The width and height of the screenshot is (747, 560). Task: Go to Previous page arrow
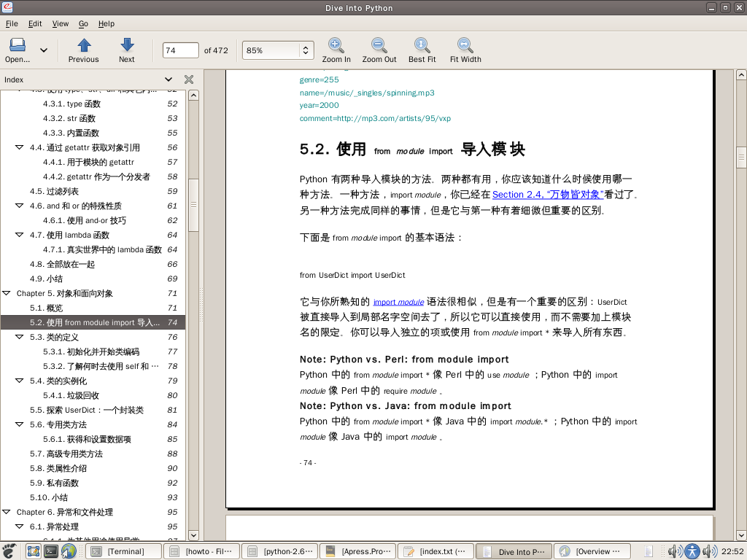tap(84, 45)
